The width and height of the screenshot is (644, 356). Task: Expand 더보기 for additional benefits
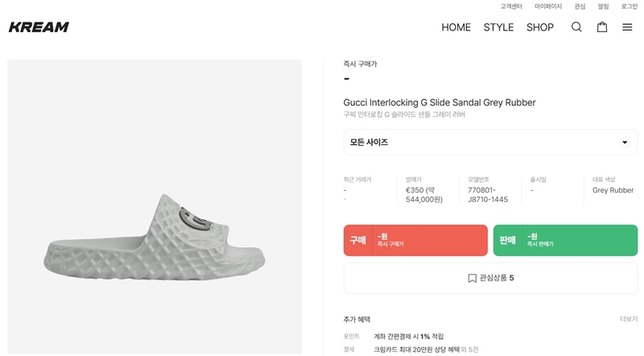coord(628,319)
